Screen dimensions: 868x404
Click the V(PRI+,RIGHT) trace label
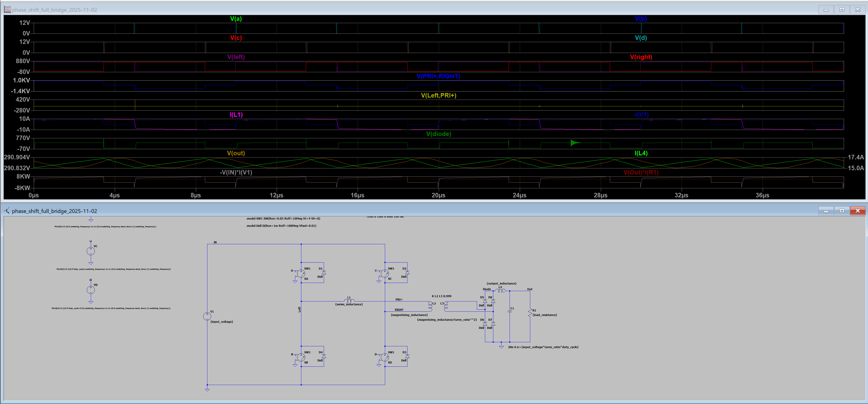pos(438,76)
